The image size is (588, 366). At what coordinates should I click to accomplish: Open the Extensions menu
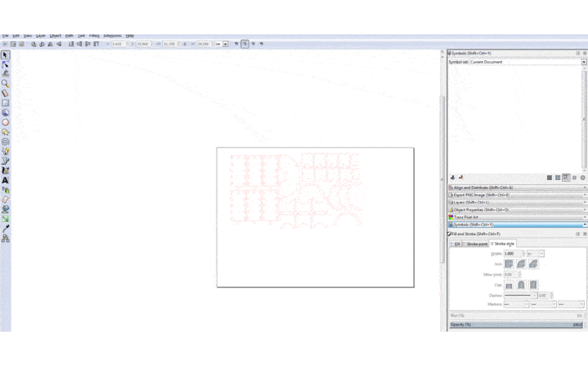point(113,36)
